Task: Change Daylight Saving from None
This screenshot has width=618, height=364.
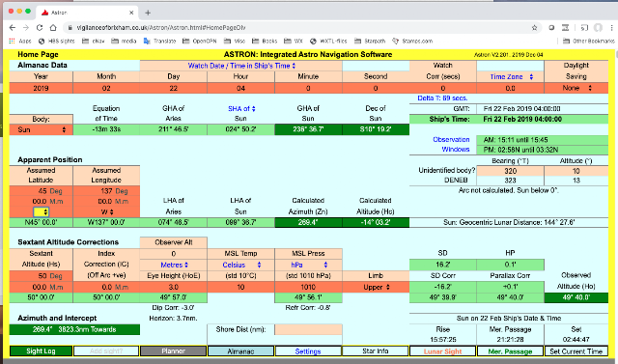Action: (576, 88)
